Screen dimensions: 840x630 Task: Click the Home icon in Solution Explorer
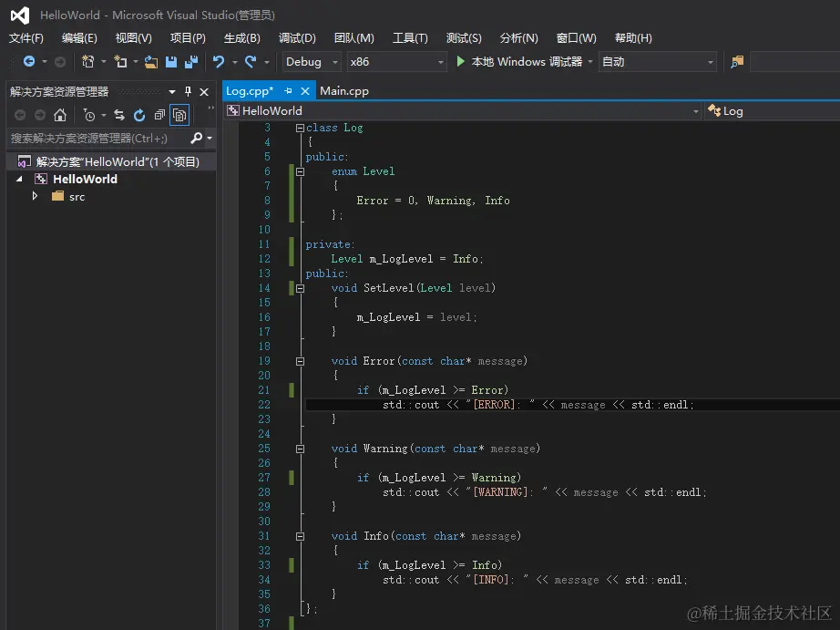60,115
